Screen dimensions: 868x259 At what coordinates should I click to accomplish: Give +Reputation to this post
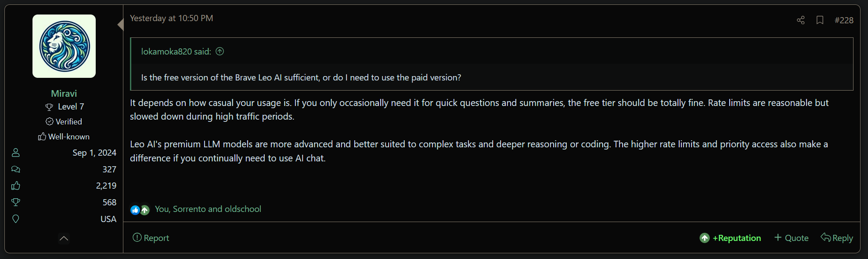tap(730, 238)
